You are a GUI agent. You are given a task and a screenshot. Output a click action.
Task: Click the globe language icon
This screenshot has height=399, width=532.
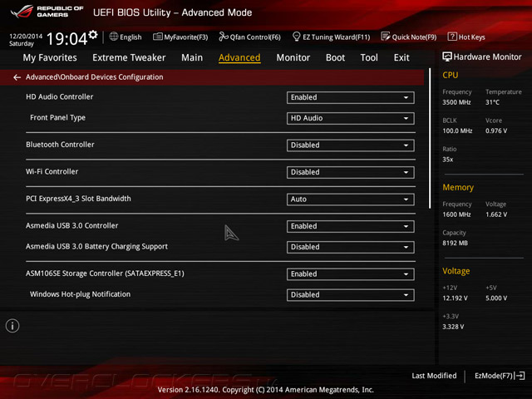[x=114, y=37]
